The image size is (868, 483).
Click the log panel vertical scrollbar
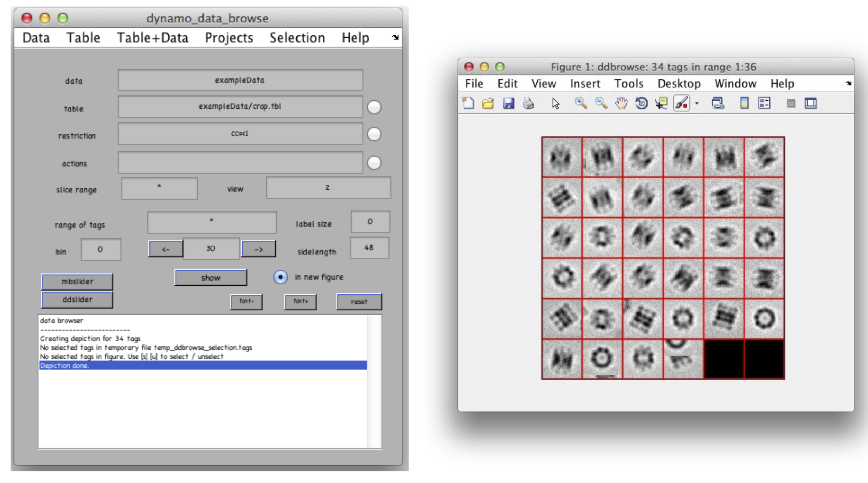click(x=374, y=382)
